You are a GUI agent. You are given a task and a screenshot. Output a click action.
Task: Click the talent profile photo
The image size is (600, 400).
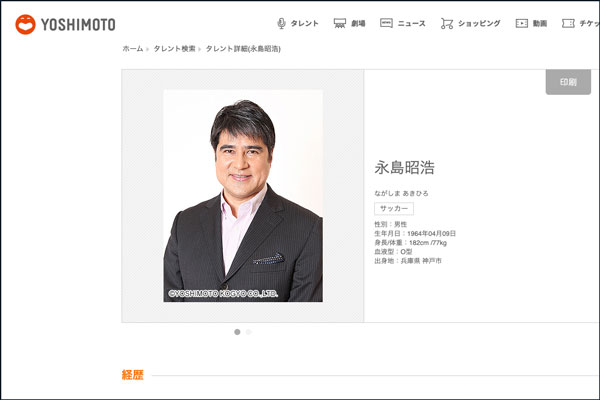243,195
